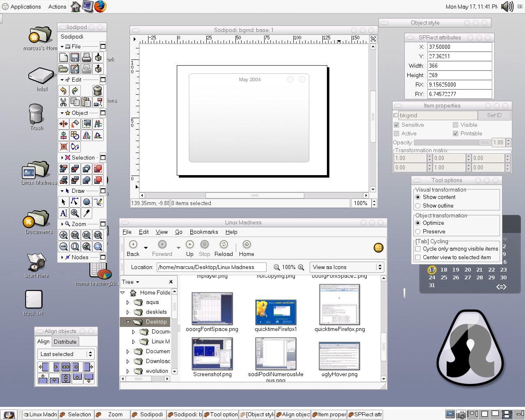Click the Export icon with up arrow box
This screenshot has width=525, height=420.
98,69
